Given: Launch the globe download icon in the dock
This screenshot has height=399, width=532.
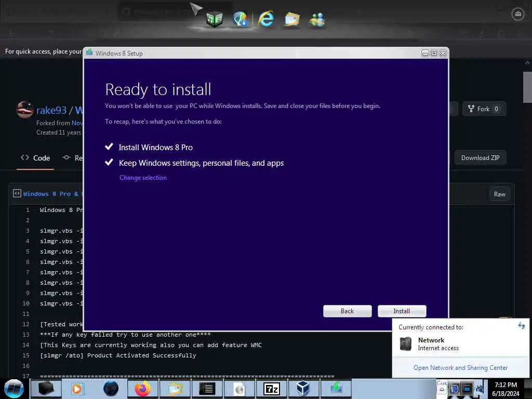Looking at the screenshot, I should pos(240,19).
